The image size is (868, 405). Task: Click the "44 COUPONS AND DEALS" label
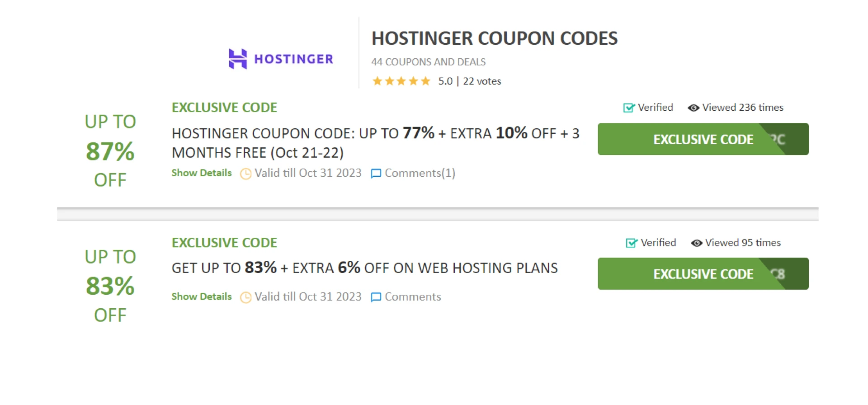(x=428, y=62)
